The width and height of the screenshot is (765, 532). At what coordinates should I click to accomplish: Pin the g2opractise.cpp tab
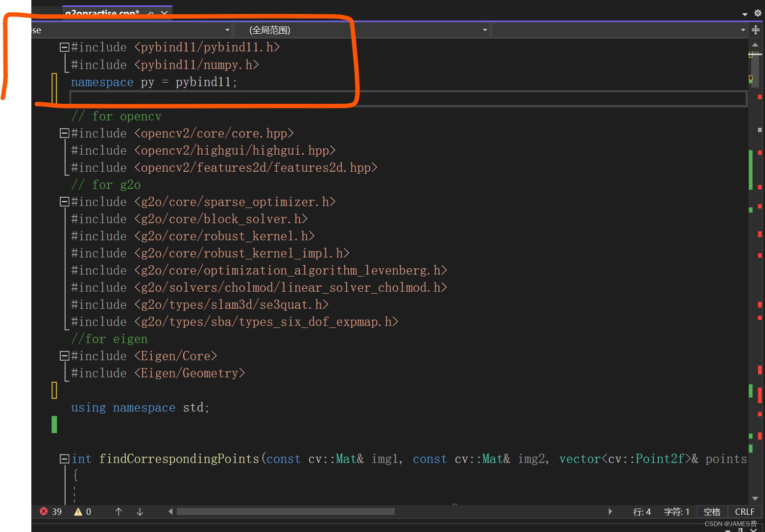pos(151,13)
